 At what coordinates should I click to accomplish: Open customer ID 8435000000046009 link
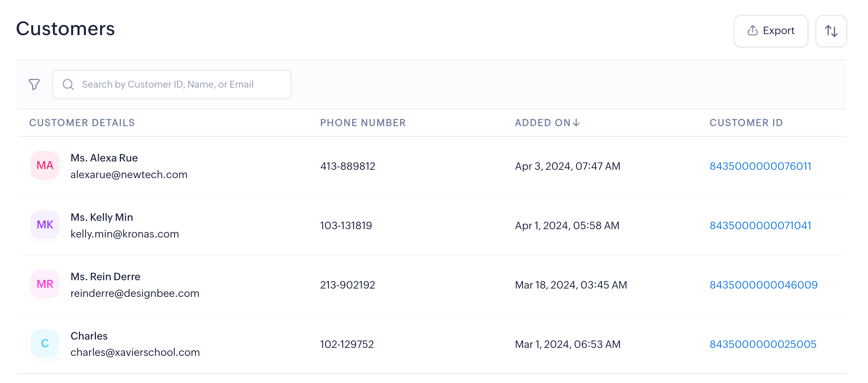(x=763, y=285)
